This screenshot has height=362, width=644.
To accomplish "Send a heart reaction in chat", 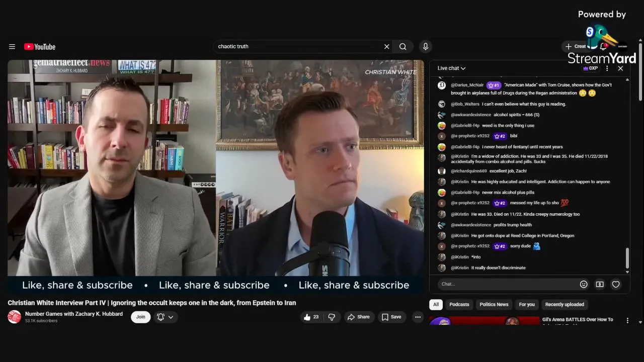I will (x=616, y=284).
